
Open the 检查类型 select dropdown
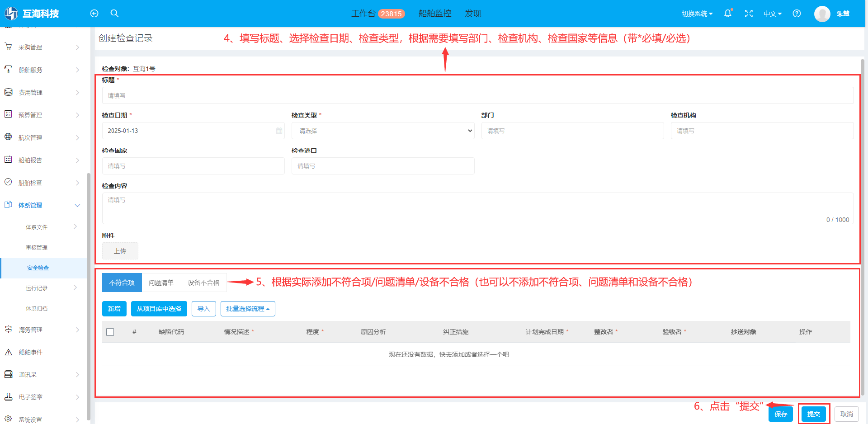(383, 131)
